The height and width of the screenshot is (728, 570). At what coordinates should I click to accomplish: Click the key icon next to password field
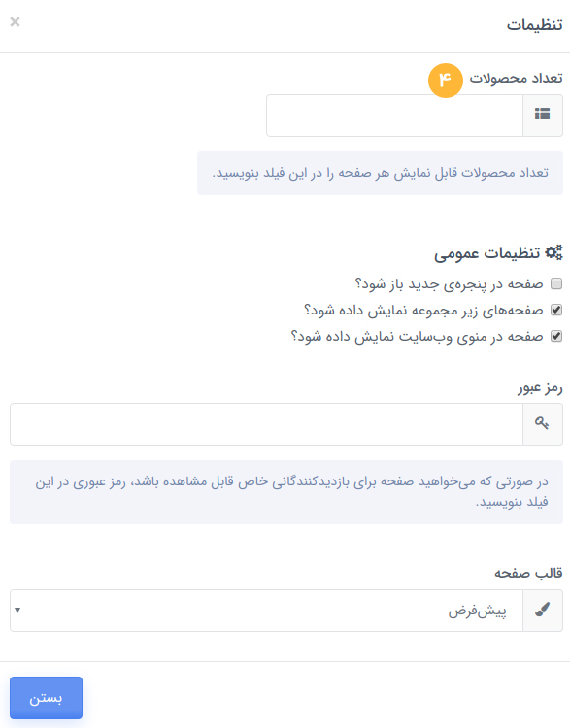click(x=542, y=424)
